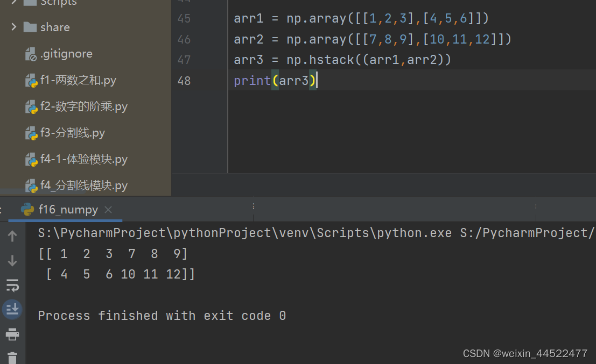The height and width of the screenshot is (364, 596).
Task: Click the python.exe command path line
Action: [315, 233]
